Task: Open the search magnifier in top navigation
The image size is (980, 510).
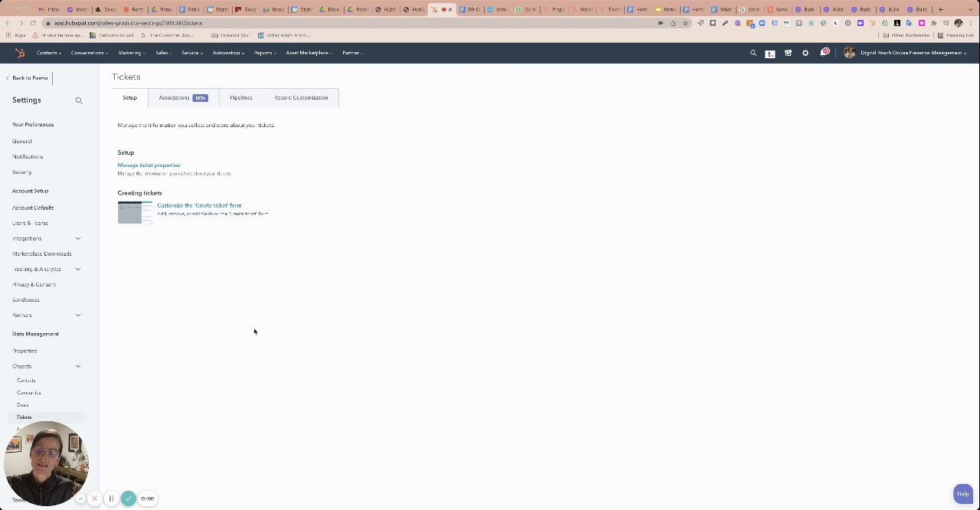Action: point(753,53)
